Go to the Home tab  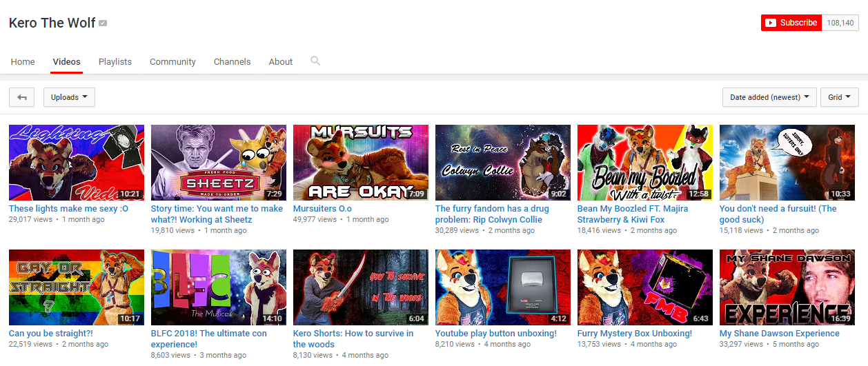tap(23, 61)
